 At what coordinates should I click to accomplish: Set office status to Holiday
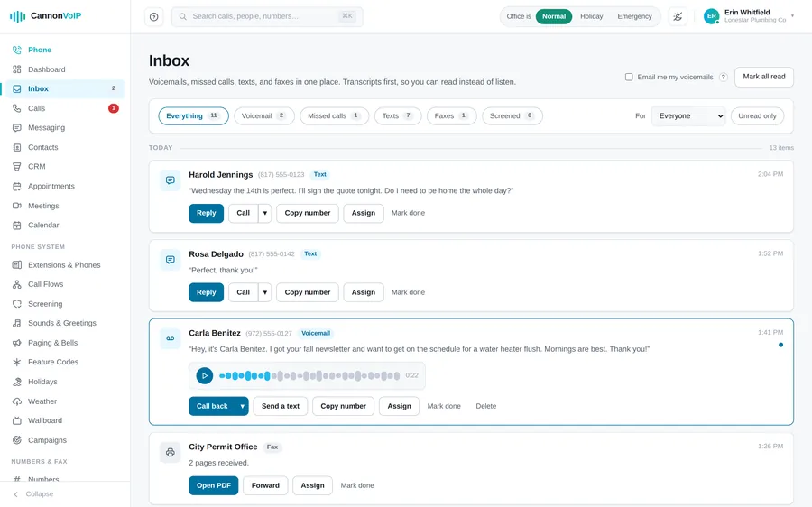591,16
